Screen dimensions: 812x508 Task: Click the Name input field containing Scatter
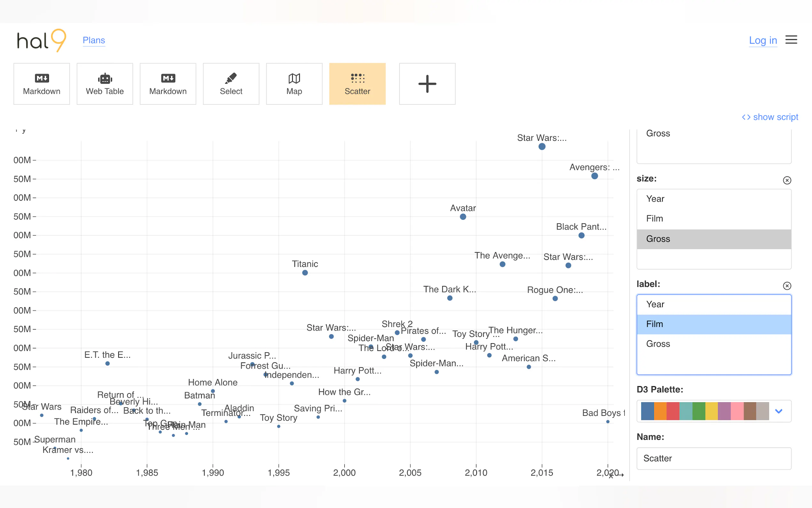click(x=714, y=458)
